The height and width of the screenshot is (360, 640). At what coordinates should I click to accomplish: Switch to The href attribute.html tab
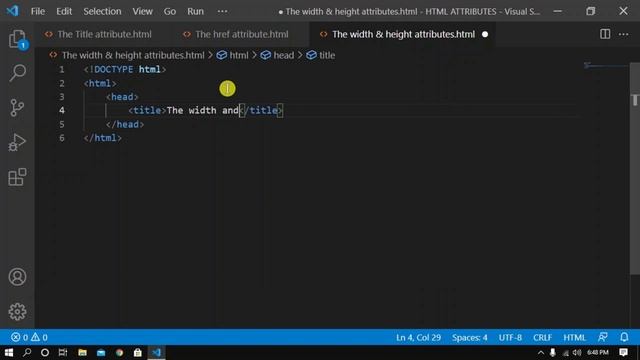pyautogui.click(x=242, y=34)
